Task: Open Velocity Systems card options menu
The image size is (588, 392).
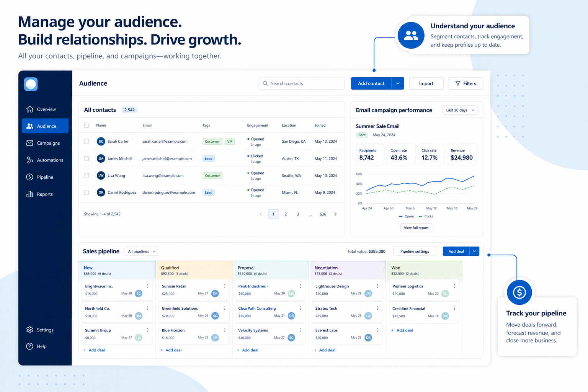Action: (x=301, y=330)
